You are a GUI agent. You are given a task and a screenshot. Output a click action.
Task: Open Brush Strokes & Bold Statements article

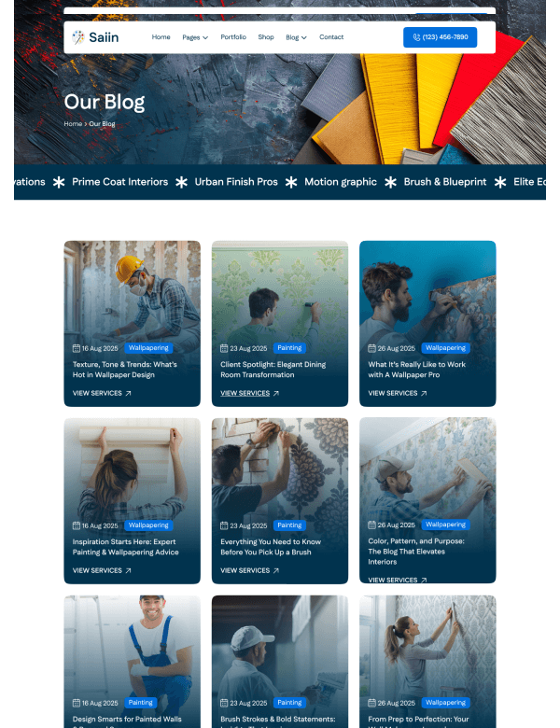tap(278, 719)
